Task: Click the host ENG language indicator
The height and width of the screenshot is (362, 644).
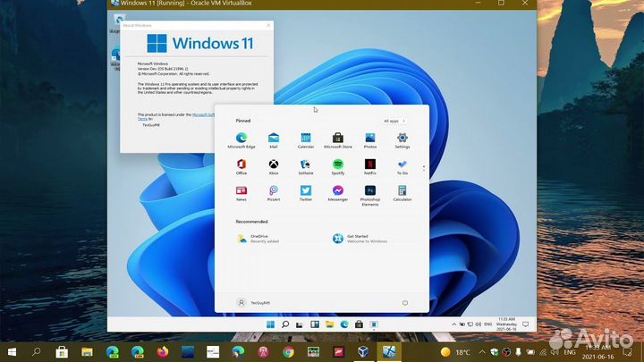Action: point(569,352)
